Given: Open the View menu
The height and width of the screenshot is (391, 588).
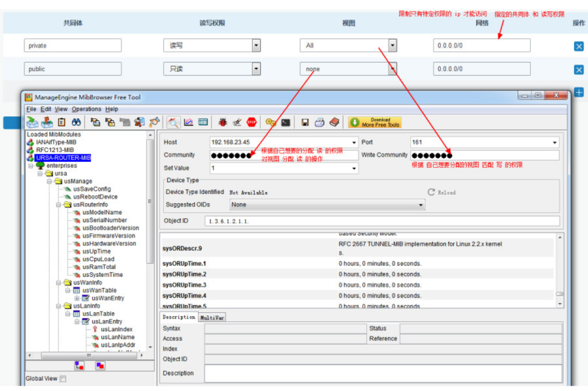Looking at the screenshot, I should pos(61,109).
